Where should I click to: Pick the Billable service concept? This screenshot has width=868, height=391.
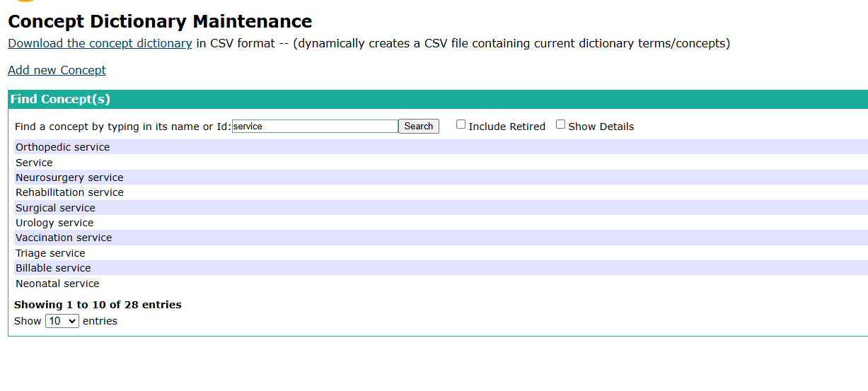[53, 268]
